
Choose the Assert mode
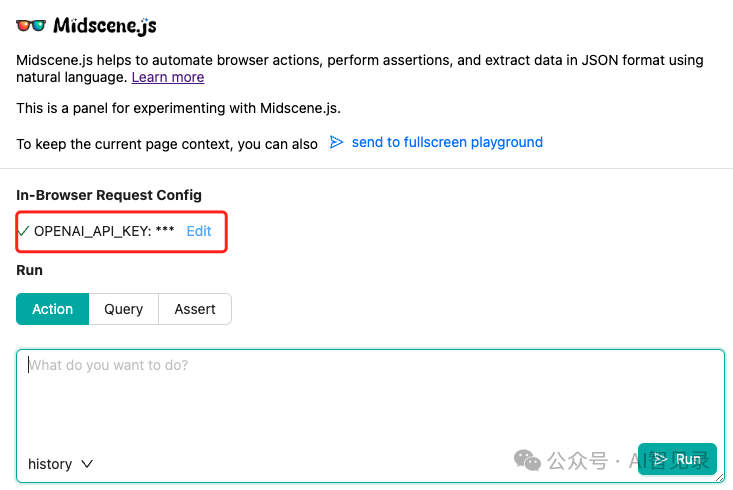[195, 309]
